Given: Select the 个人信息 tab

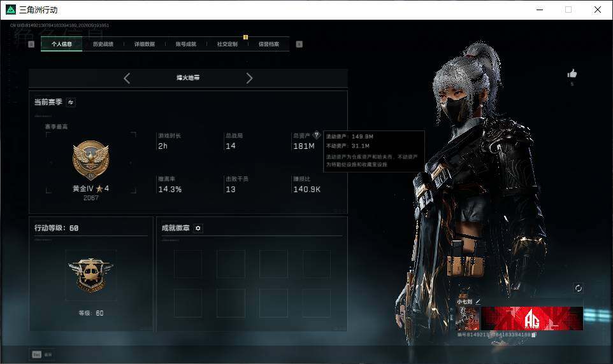Looking at the screenshot, I should 62,44.
